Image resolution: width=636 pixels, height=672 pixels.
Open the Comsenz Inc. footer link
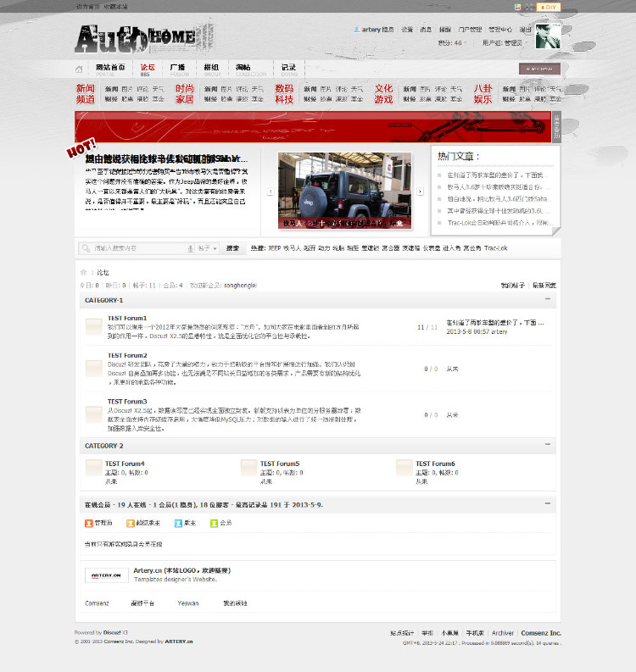point(541,633)
